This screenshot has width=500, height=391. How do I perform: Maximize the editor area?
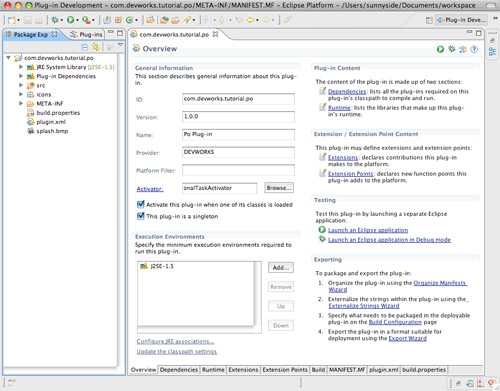click(479, 33)
